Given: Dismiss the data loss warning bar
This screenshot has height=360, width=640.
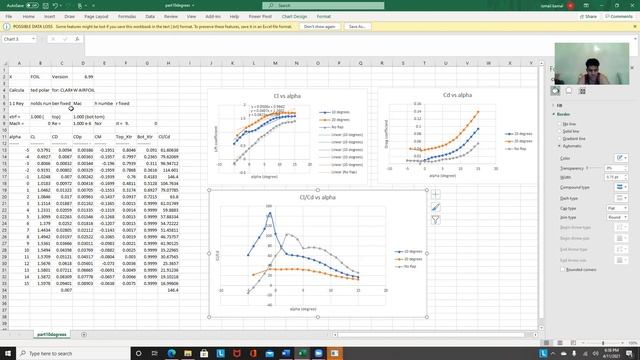Looking at the screenshot, I should click(635, 27).
